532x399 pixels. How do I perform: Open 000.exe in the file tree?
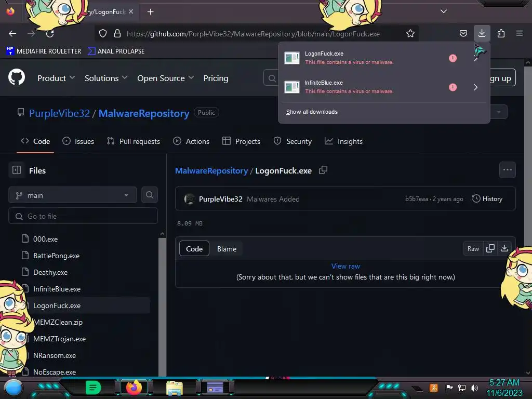coord(46,239)
